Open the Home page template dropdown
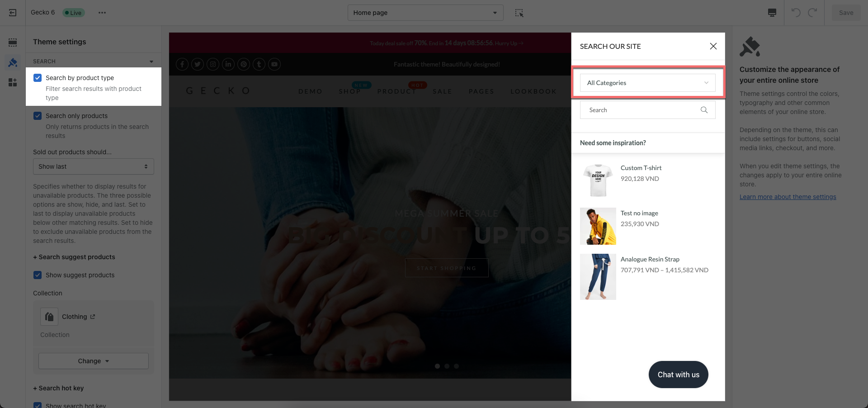Viewport: 868px width, 408px height. (x=425, y=13)
